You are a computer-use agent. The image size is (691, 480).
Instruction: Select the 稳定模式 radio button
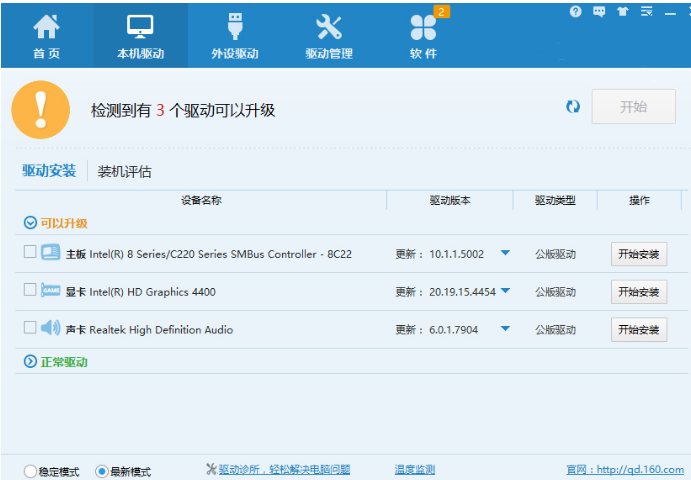pos(30,471)
